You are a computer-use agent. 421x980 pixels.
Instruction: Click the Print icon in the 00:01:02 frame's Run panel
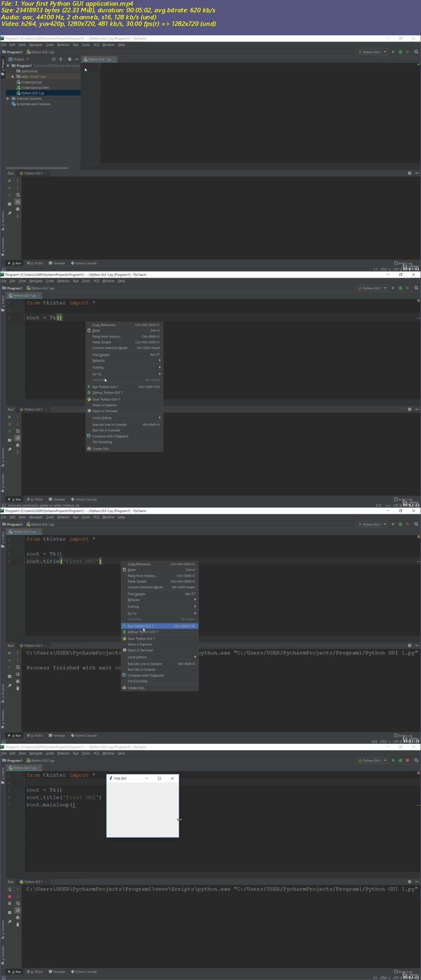18,209
